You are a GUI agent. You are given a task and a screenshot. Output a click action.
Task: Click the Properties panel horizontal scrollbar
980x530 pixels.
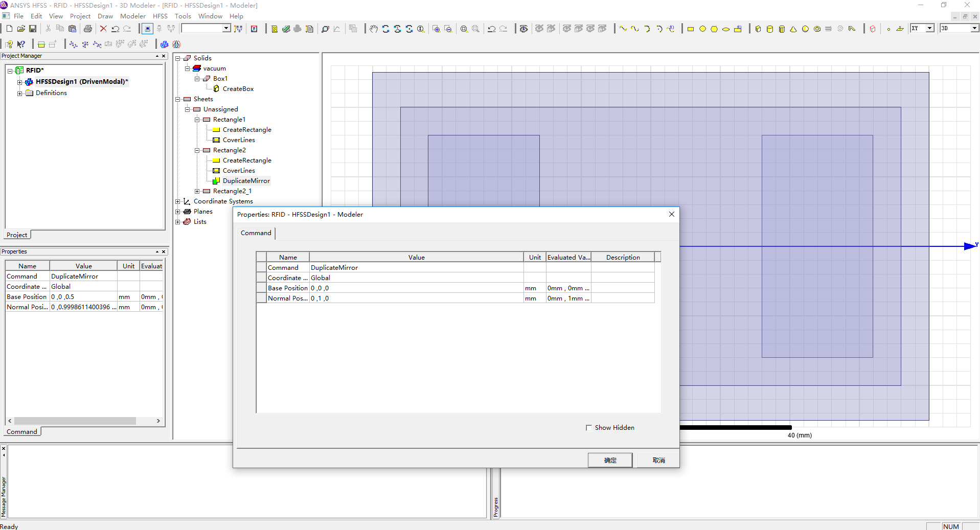75,421
